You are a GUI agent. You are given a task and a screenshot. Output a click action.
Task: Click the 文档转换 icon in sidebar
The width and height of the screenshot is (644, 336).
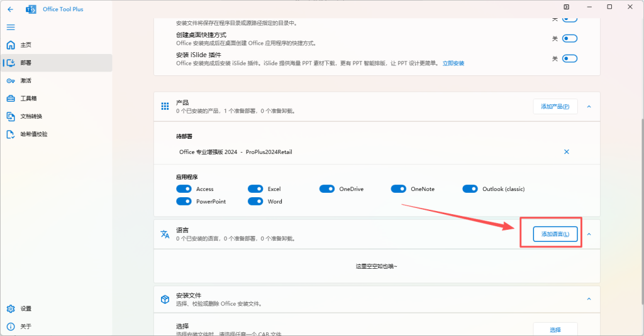(11, 116)
